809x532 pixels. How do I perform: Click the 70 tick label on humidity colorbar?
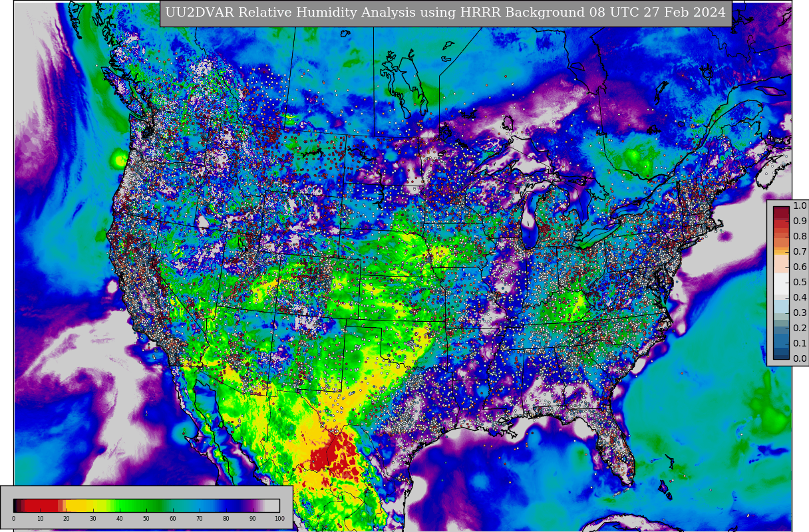click(x=200, y=519)
